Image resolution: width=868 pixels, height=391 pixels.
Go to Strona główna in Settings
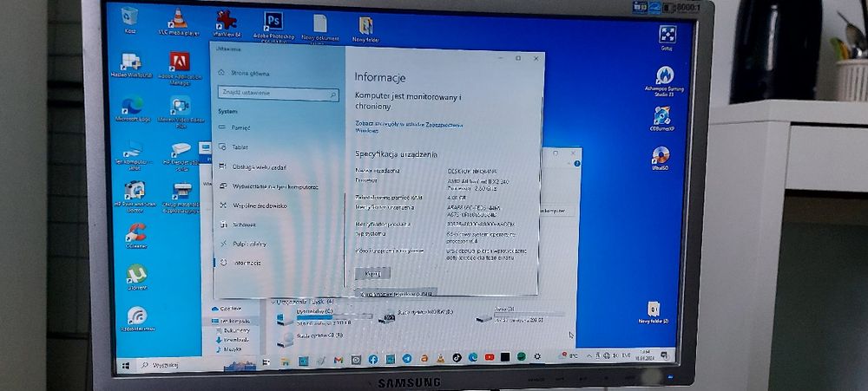pyautogui.click(x=244, y=73)
